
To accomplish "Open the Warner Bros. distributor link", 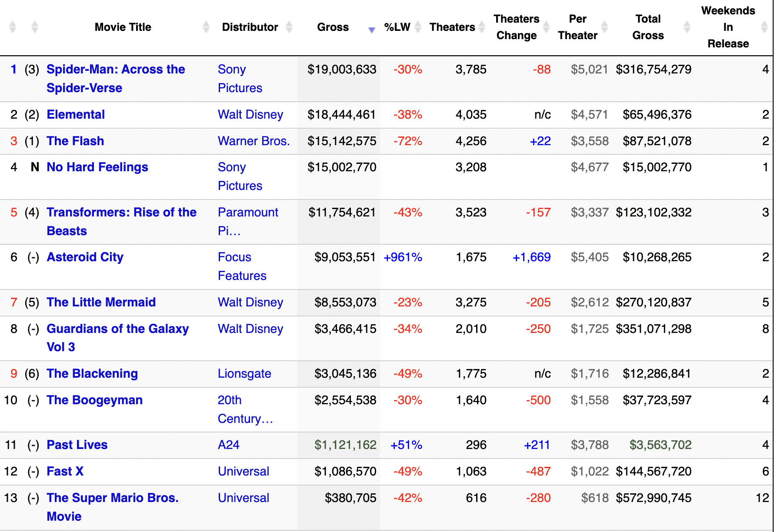I will [x=254, y=141].
